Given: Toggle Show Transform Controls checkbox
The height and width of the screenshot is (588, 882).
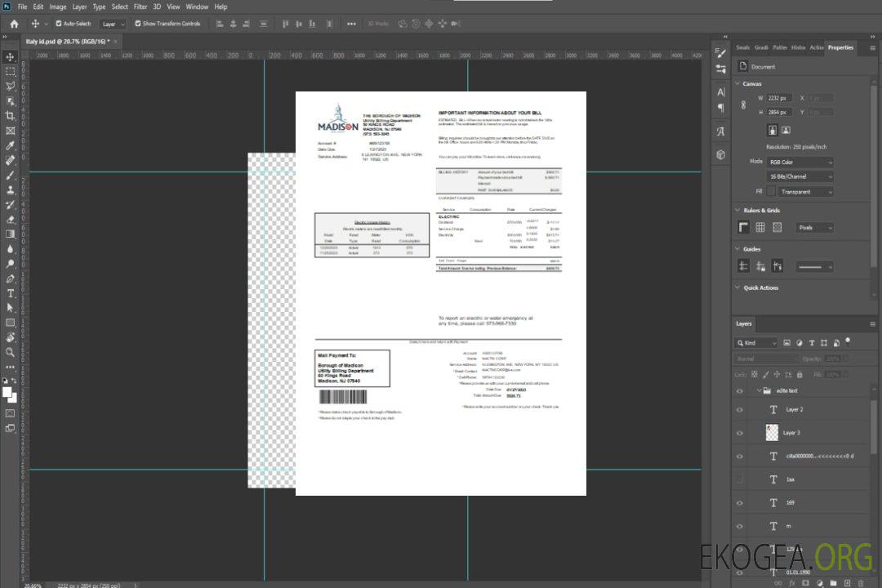Looking at the screenshot, I should 138,24.
